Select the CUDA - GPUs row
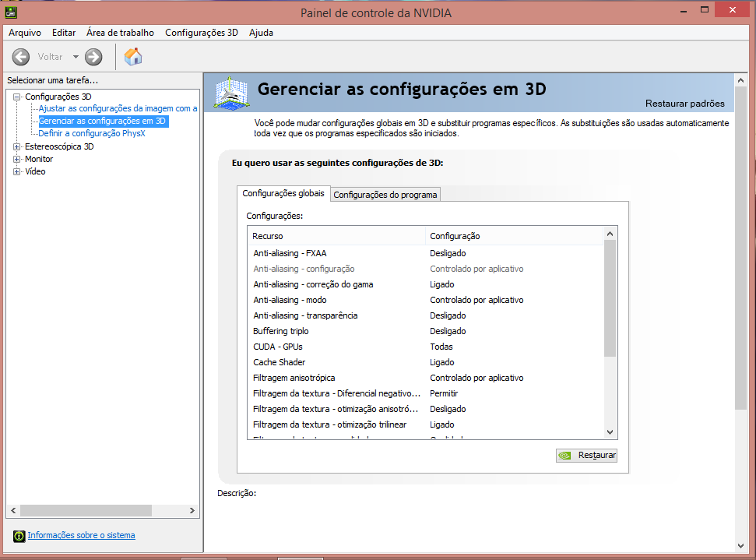Image resolution: width=756 pixels, height=560 pixels. tap(425, 347)
